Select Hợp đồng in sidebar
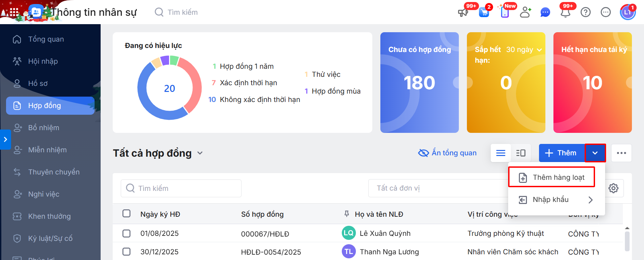 (50, 106)
